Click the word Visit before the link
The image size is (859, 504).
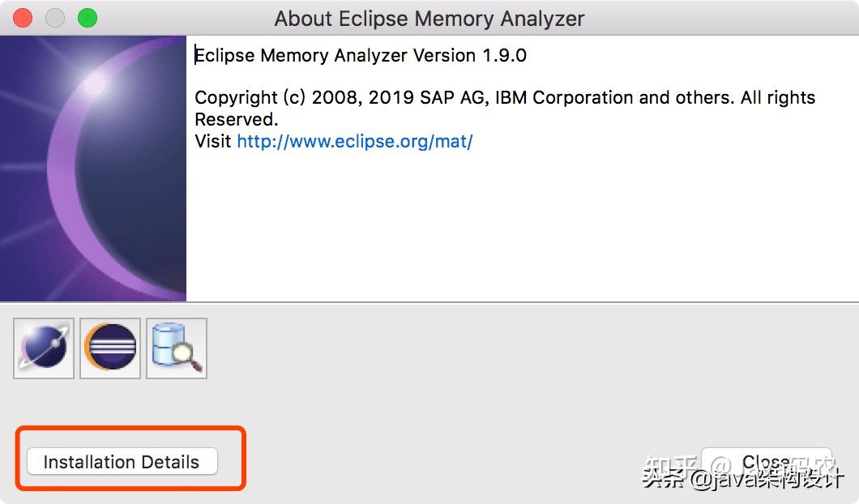coord(213,141)
